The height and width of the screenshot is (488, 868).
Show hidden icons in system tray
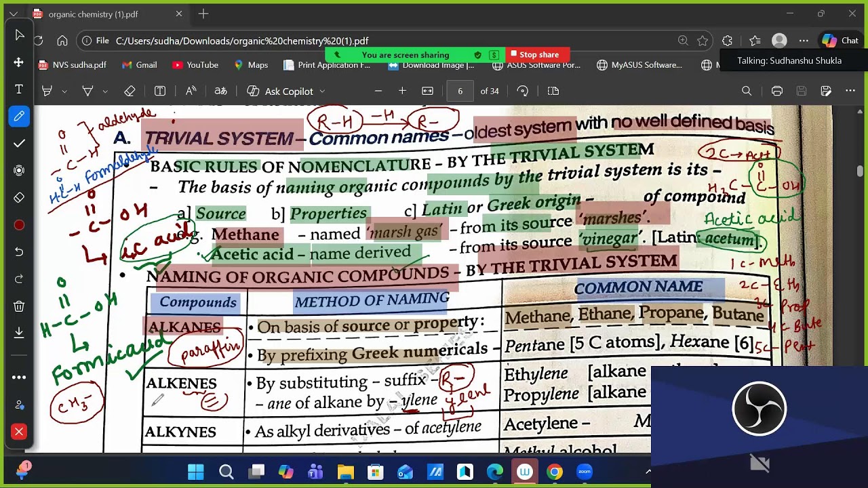pos(648,472)
